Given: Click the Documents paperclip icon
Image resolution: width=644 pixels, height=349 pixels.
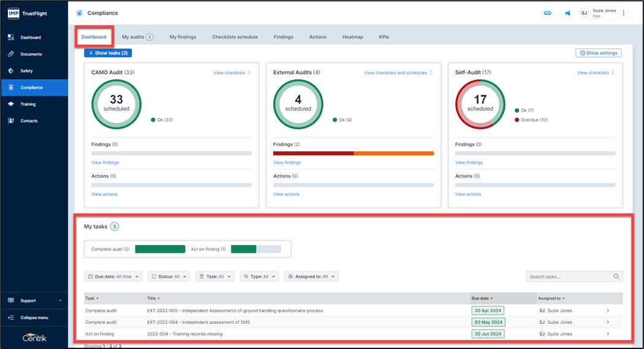Looking at the screenshot, I should click(x=11, y=54).
